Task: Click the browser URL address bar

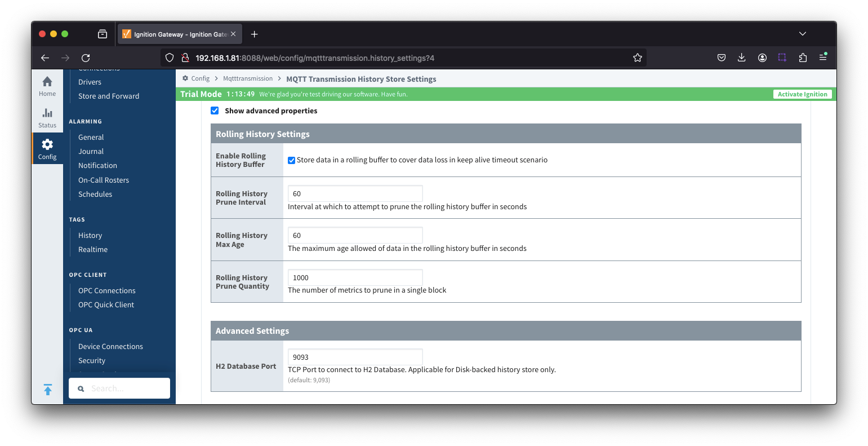Action: pyautogui.click(x=403, y=58)
